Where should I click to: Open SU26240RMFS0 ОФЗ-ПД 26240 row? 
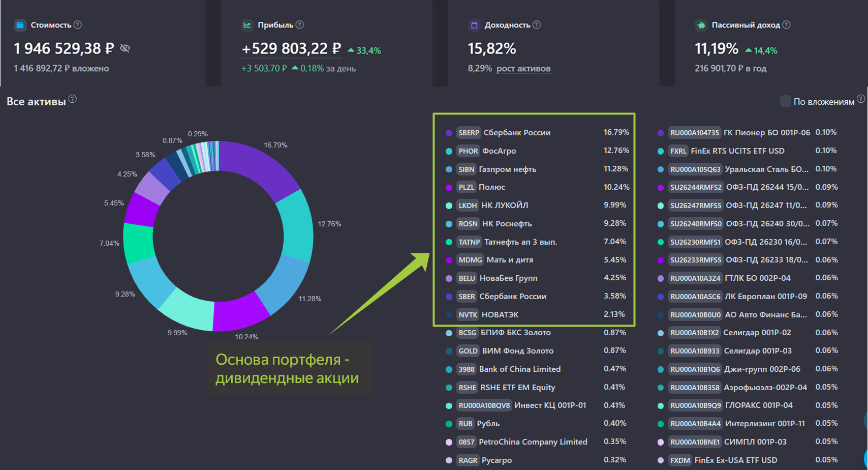click(x=748, y=224)
